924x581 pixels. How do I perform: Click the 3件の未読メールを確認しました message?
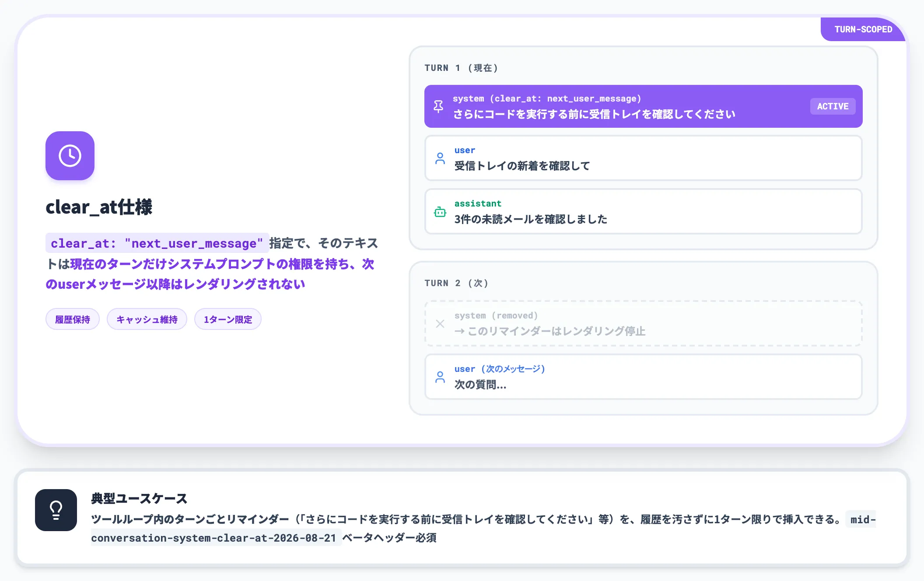tap(531, 219)
